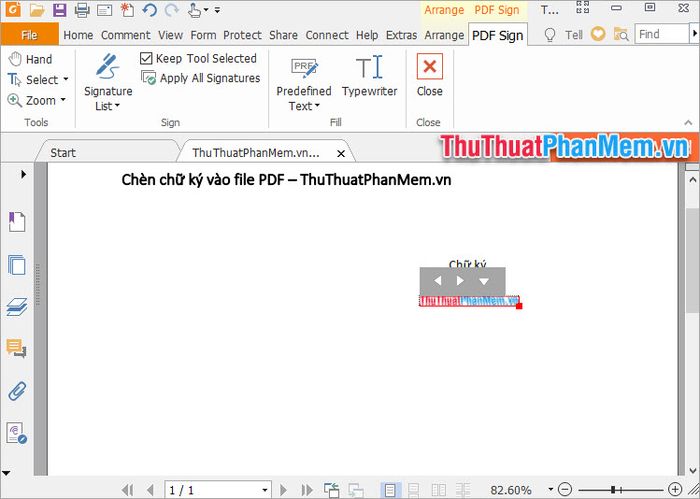Open the Comments panel
The height and width of the screenshot is (499, 700).
tap(17, 348)
